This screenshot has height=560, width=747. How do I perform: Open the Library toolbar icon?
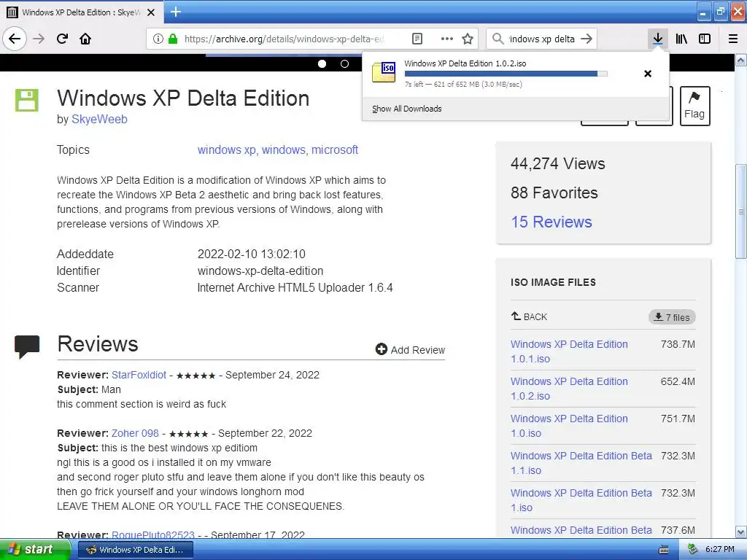(x=681, y=39)
